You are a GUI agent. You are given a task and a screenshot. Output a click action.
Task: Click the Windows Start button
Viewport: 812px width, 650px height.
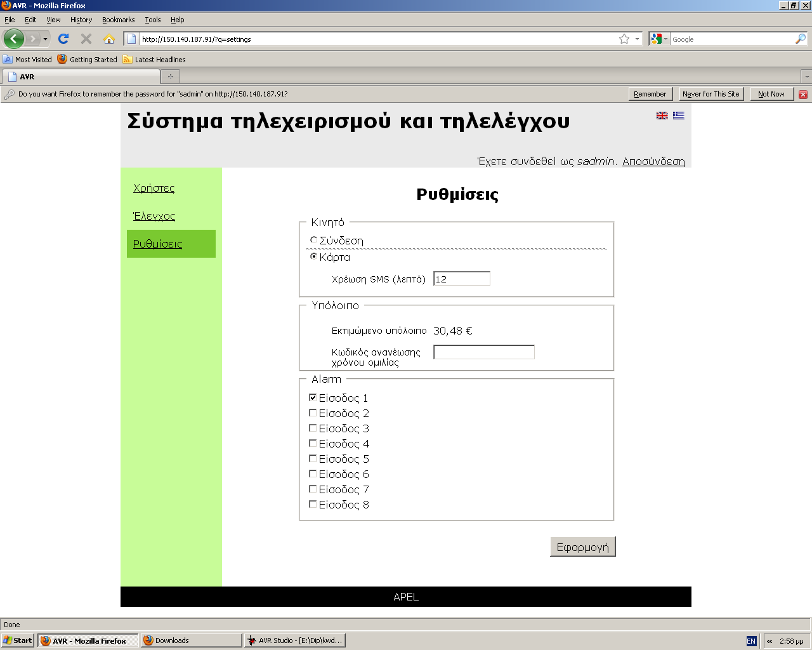(x=17, y=640)
